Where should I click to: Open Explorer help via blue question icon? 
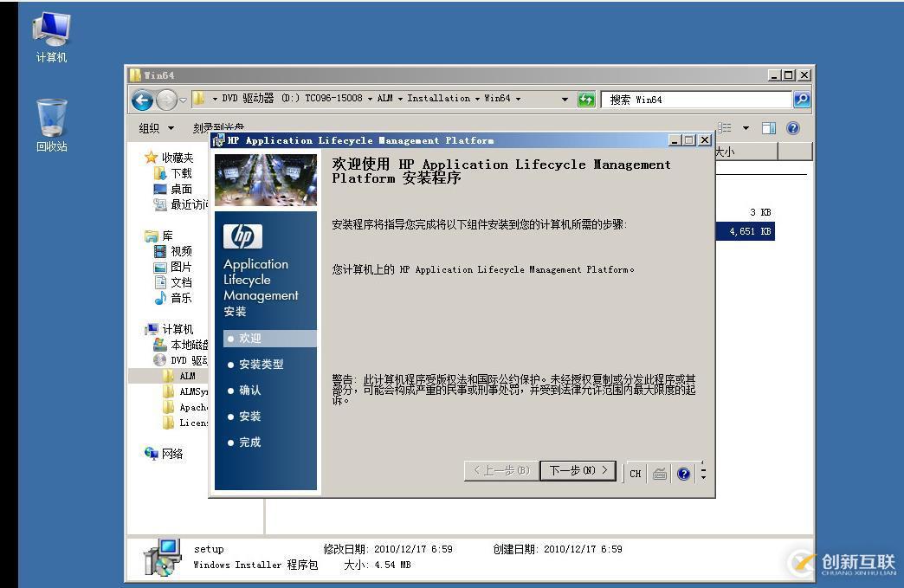(x=792, y=127)
